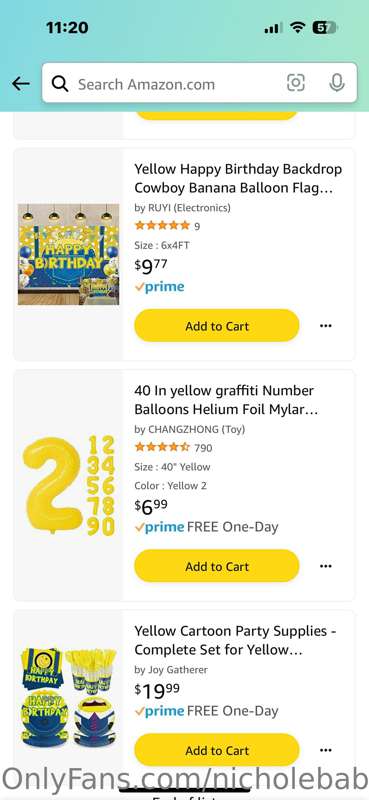Screen dimensions: 369x800
Task: Open camera lens search icon
Action: click(296, 83)
